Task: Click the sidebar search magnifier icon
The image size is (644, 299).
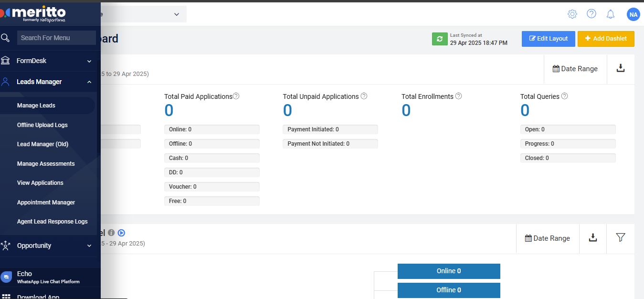Action: [x=6, y=38]
